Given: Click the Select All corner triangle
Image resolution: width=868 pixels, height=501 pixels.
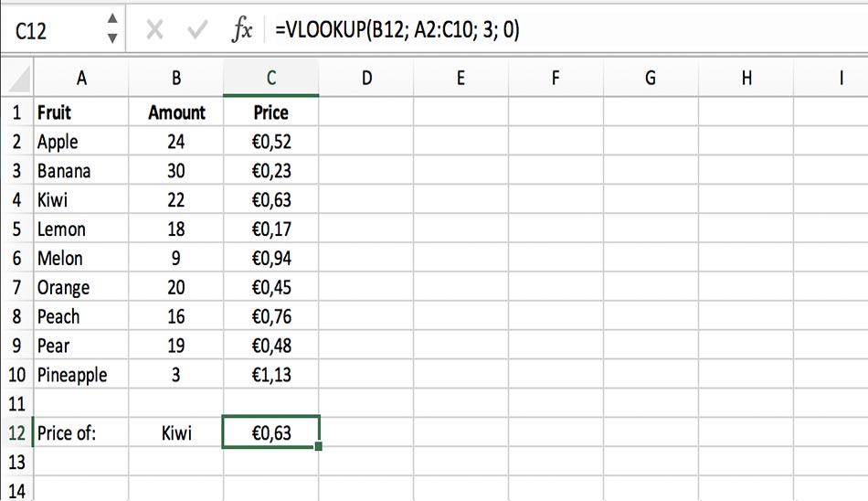Looking at the screenshot, I should (17, 78).
